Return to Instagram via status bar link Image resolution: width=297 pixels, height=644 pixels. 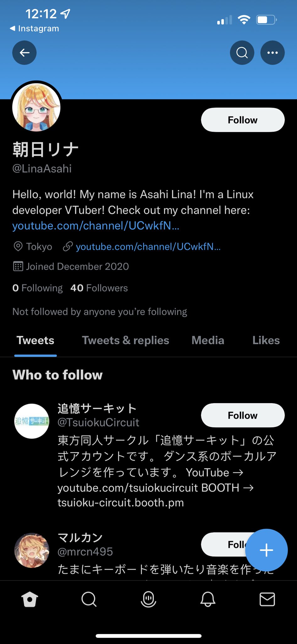[35, 29]
